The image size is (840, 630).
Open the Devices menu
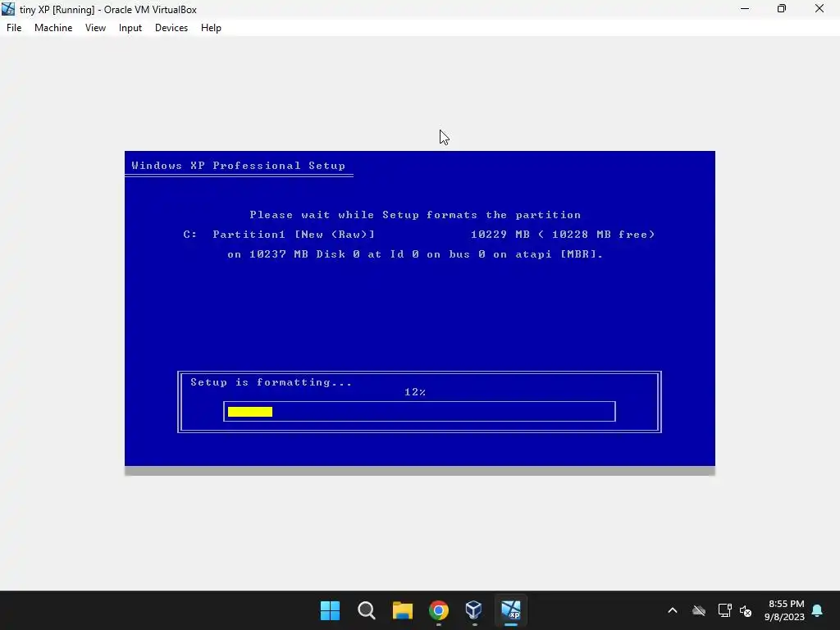point(171,28)
